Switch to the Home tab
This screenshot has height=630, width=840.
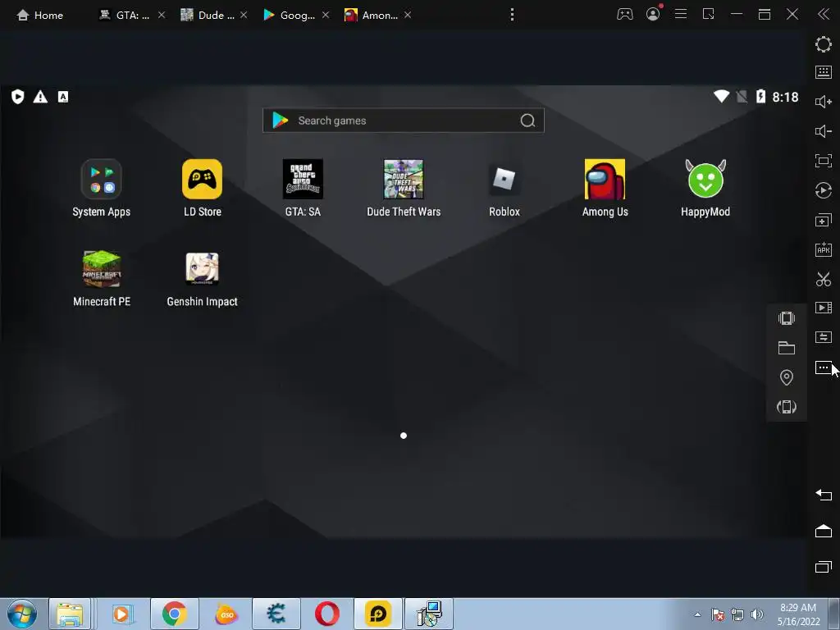coord(40,15)
